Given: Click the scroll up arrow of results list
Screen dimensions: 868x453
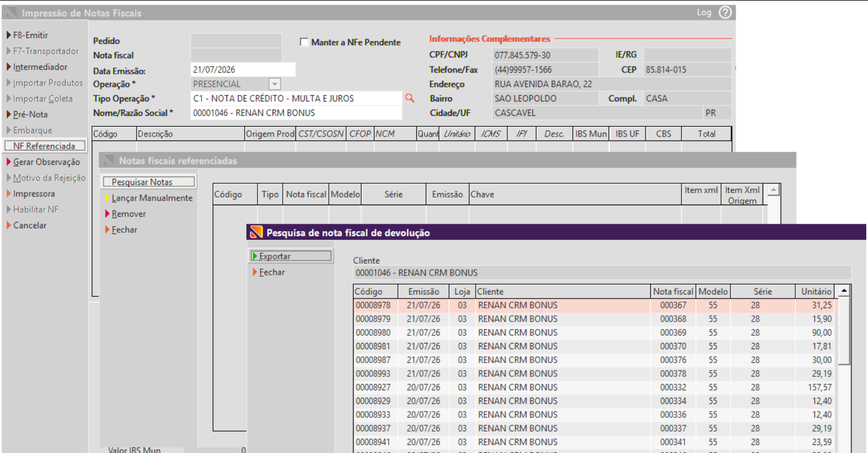Looking at the screenshot, I should click(x=844, y=290).
